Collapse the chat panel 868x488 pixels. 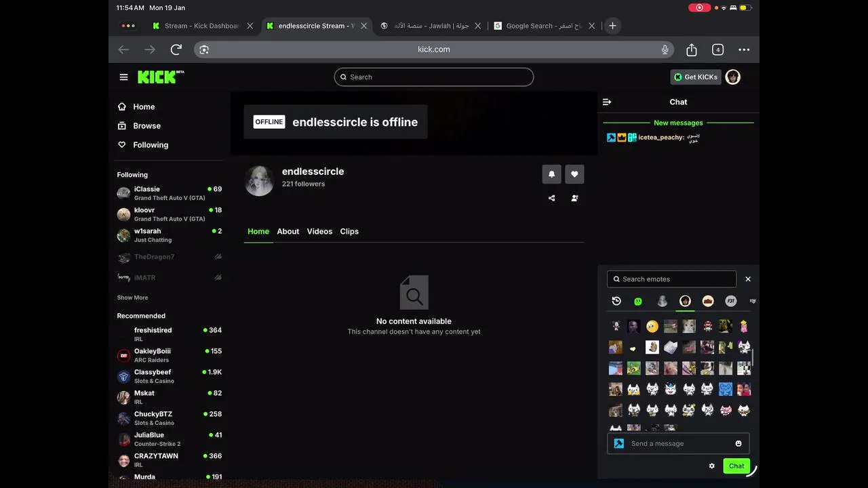[607, 102]
